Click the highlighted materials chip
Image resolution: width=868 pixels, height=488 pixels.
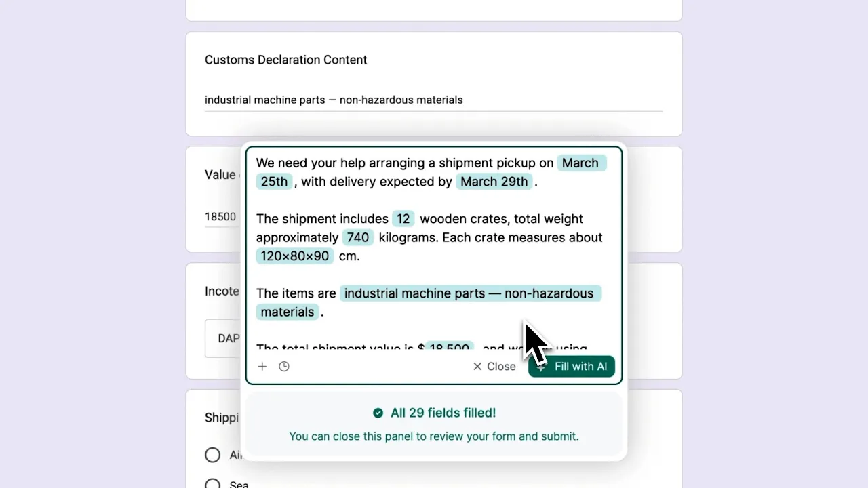(288, 312)
